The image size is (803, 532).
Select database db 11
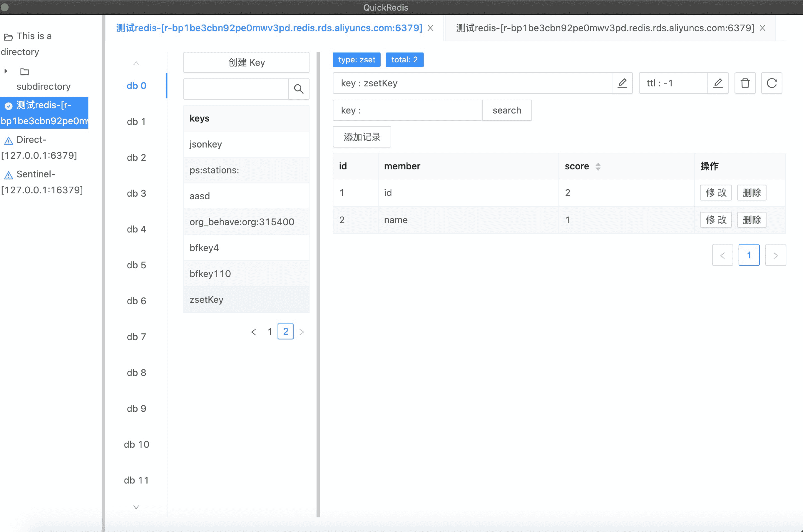136,481
